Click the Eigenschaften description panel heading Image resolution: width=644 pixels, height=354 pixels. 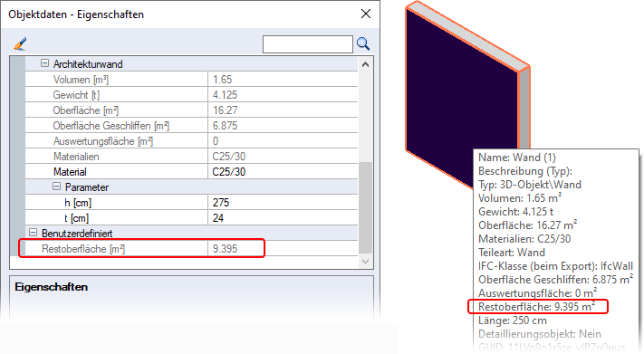pyautogui.click(x=52, y=287)
